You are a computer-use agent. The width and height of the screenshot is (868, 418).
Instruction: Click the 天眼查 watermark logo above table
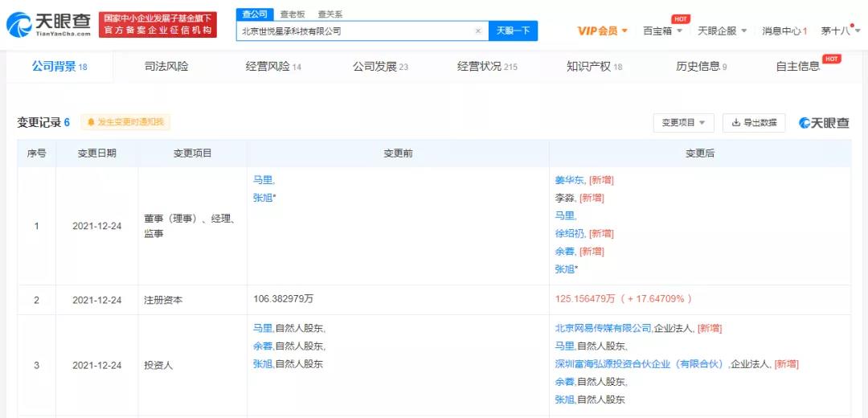824,123
